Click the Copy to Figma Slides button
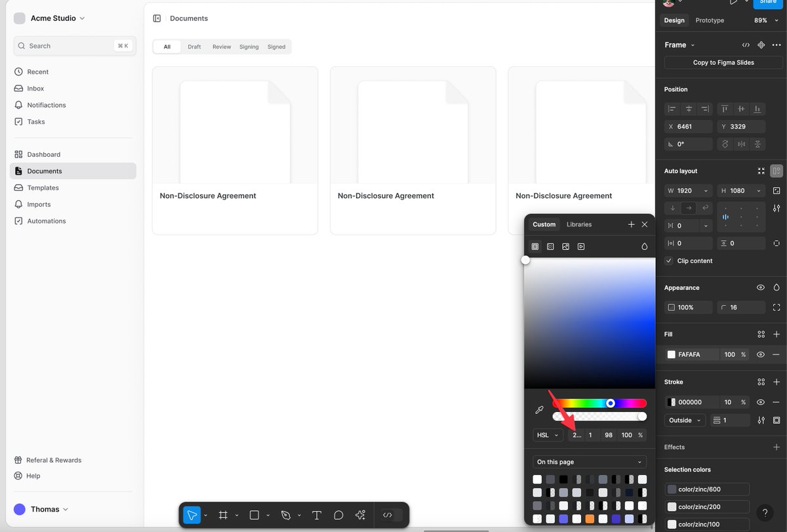Viewport: 787px width, 532px height. [x=721, y=62]
